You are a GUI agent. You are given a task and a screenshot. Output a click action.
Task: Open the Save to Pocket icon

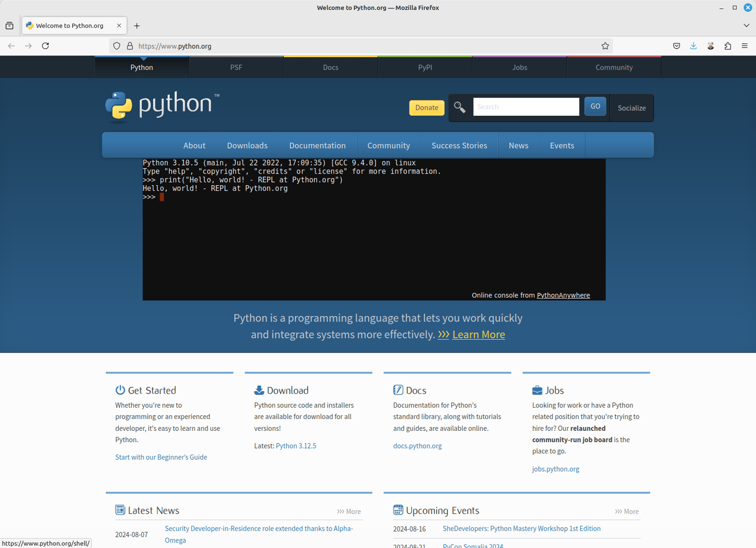(x=677, y=46)
